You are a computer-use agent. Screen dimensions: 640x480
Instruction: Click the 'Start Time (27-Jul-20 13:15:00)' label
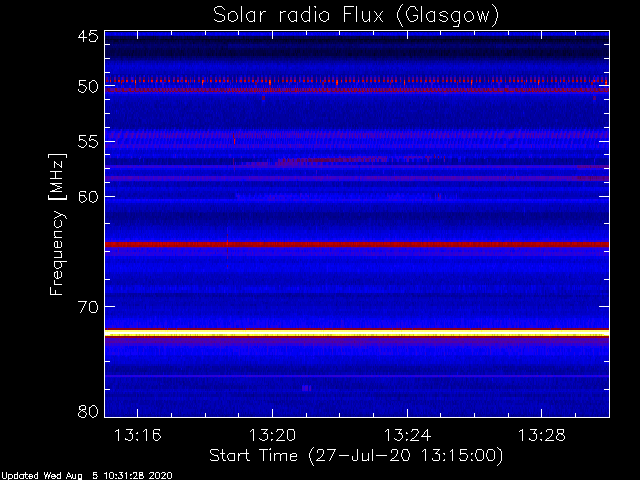(356, 456)
